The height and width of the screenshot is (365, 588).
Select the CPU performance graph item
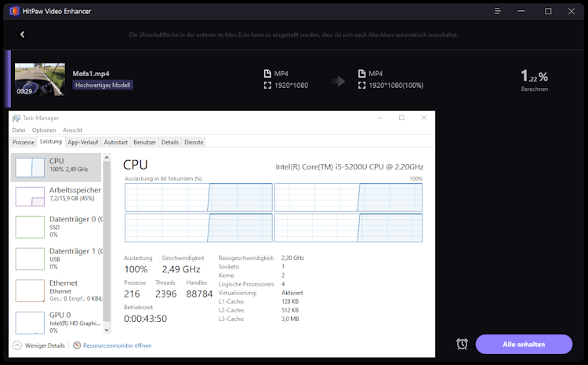(x=56, y=166)
